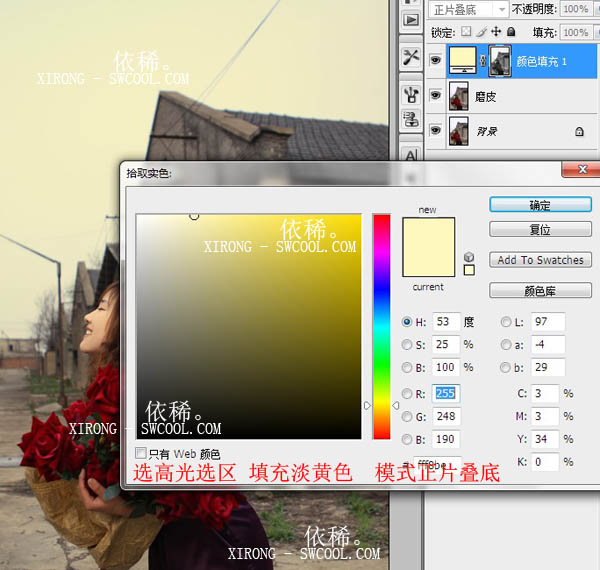
Task: Click the 不透明度 opacity value field
Action: [574, 9]
